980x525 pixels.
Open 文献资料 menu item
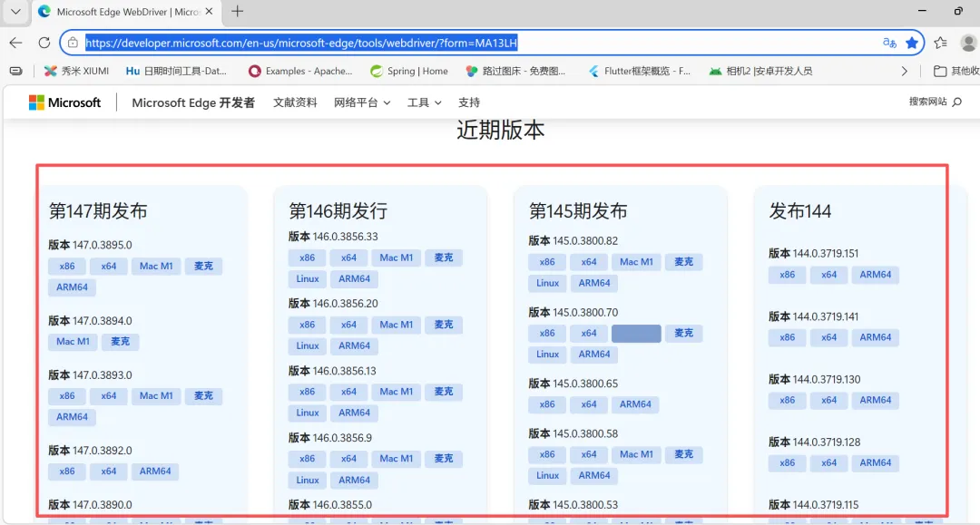(295, 102)
